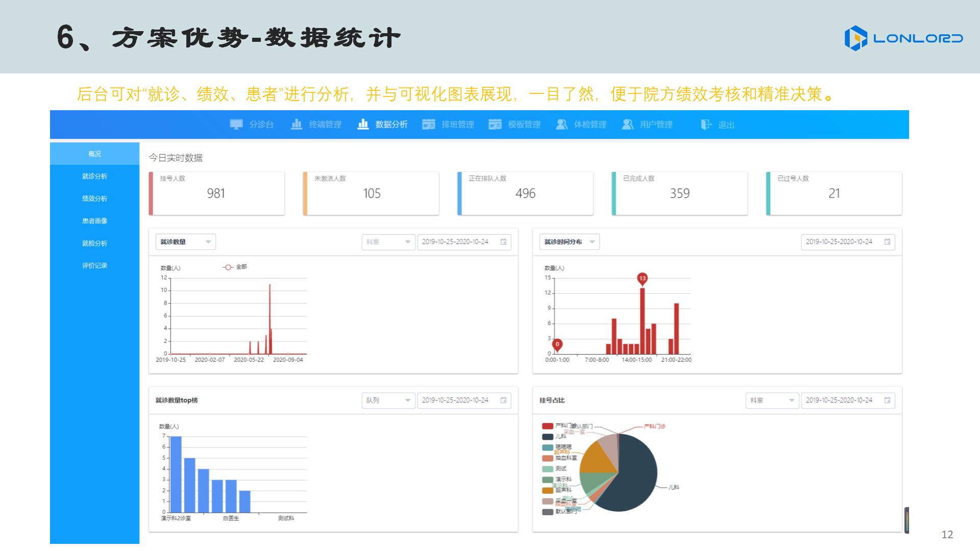Select 患者画像 in the left sidebar
Screen dimensions: 980x551
tap(94, 221)
